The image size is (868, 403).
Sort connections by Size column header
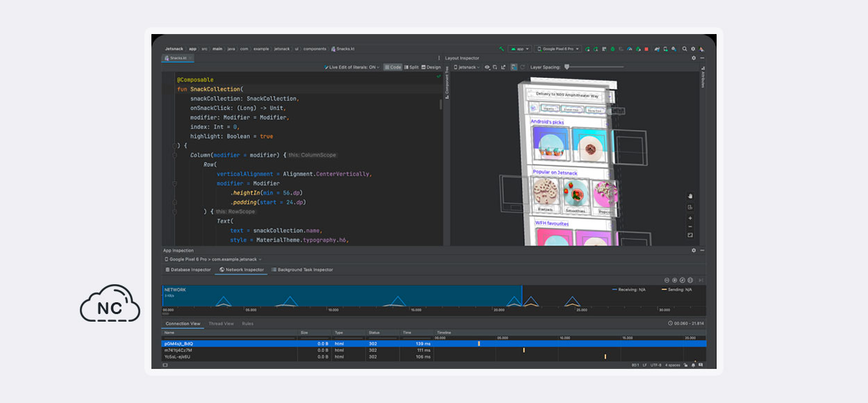pos(315,333)
